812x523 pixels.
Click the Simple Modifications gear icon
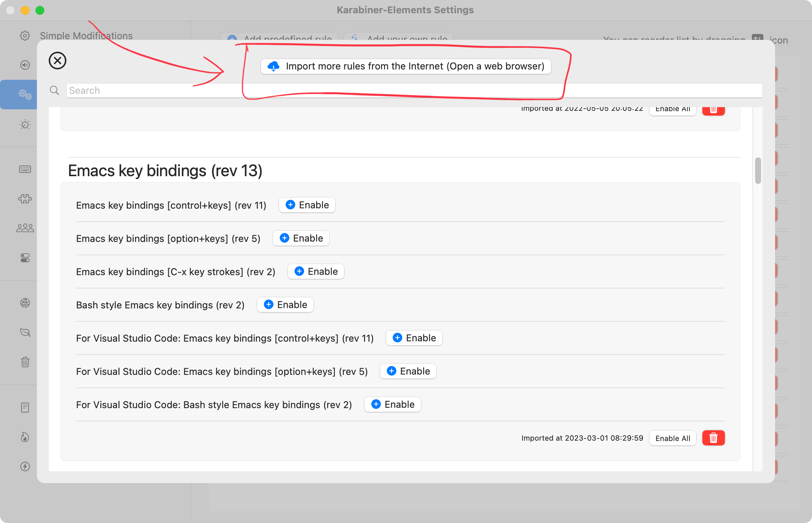(x=25, y=36)
